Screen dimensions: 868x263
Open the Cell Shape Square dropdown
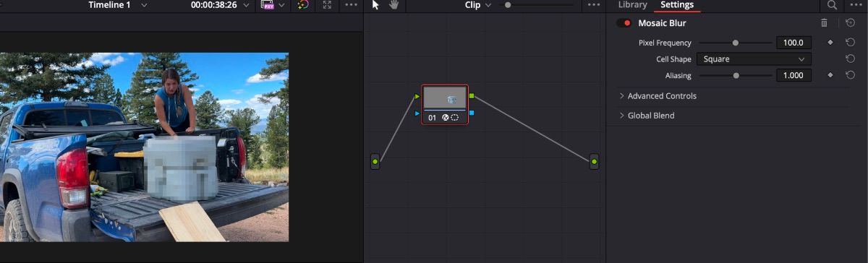754,59
